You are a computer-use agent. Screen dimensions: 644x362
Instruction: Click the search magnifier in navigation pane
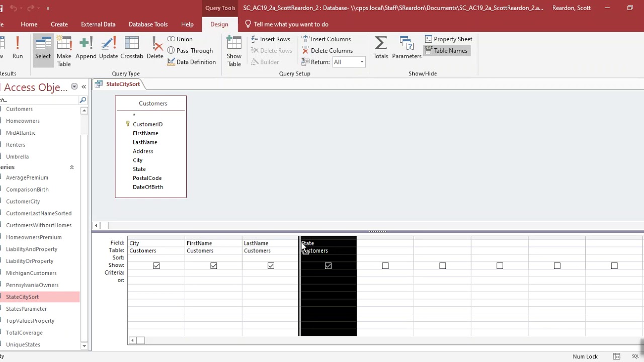coord(83,100)
